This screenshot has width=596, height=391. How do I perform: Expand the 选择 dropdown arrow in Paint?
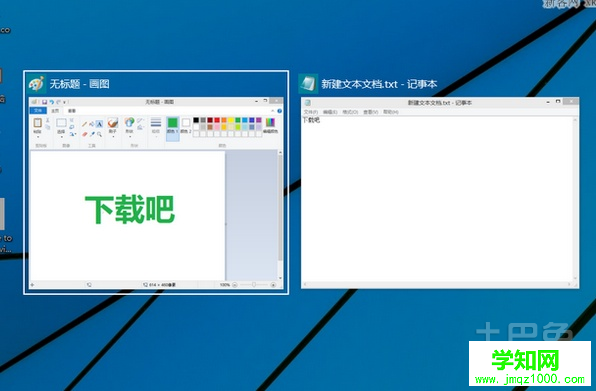click(x=62, y=137)
